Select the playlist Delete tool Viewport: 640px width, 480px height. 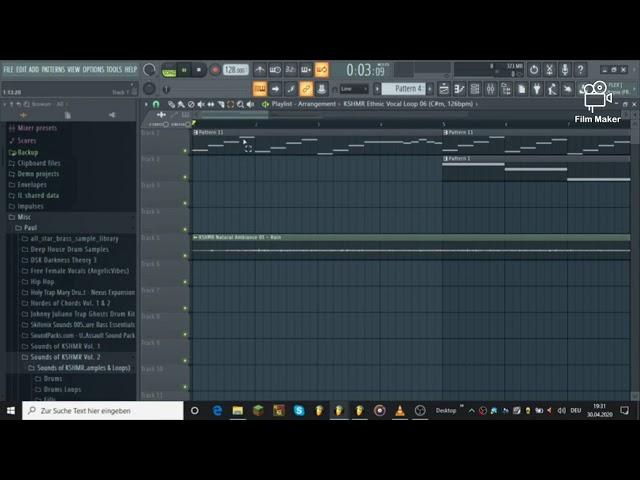coord(191,104)
